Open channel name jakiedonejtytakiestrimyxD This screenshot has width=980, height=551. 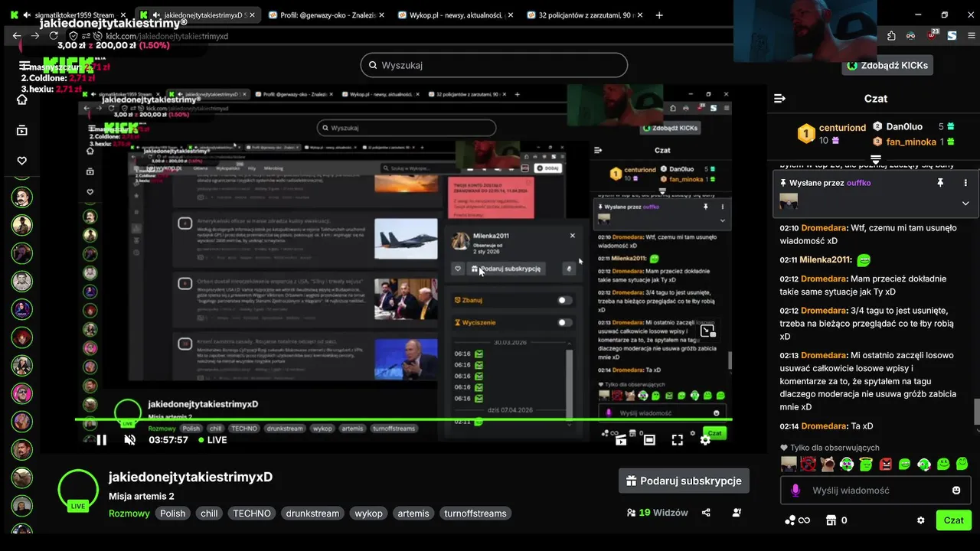point(191,477)
